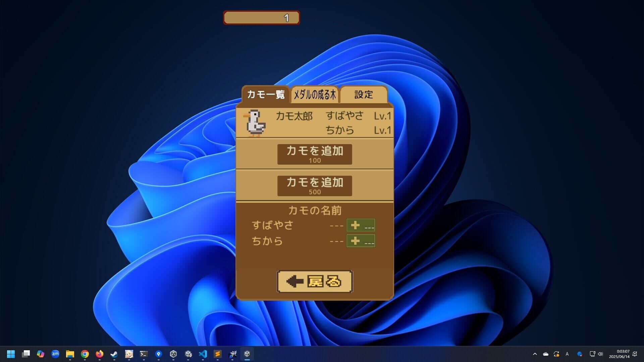Open Copilot from the taskbar

click(41, 354)
